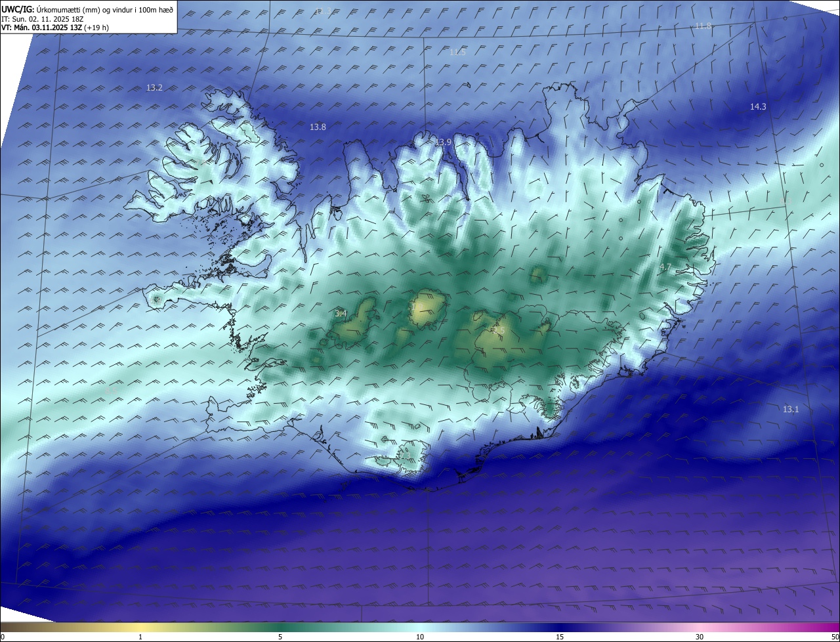Click the 4.7 value label over east Iceland
840x642 pixels.
(x=665, y=267)
